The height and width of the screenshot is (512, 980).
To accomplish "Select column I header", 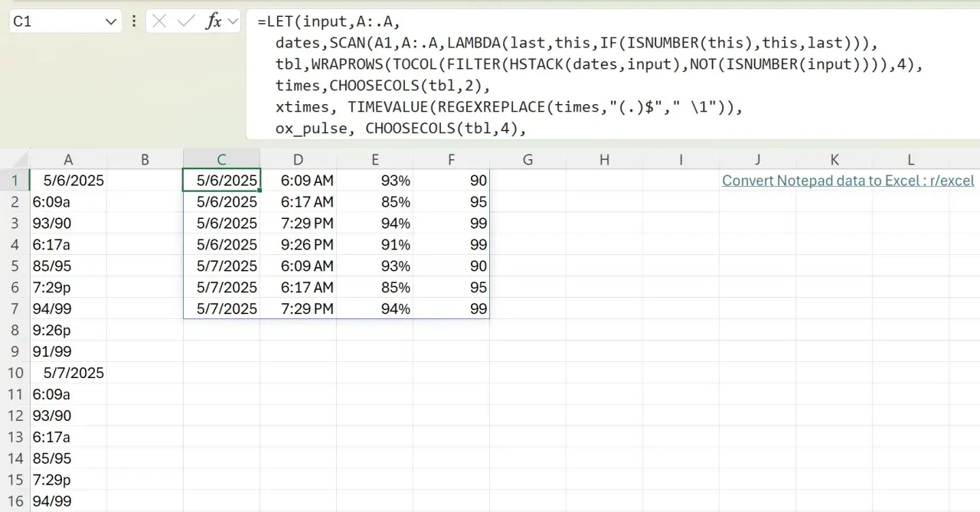I will [681, 160].
